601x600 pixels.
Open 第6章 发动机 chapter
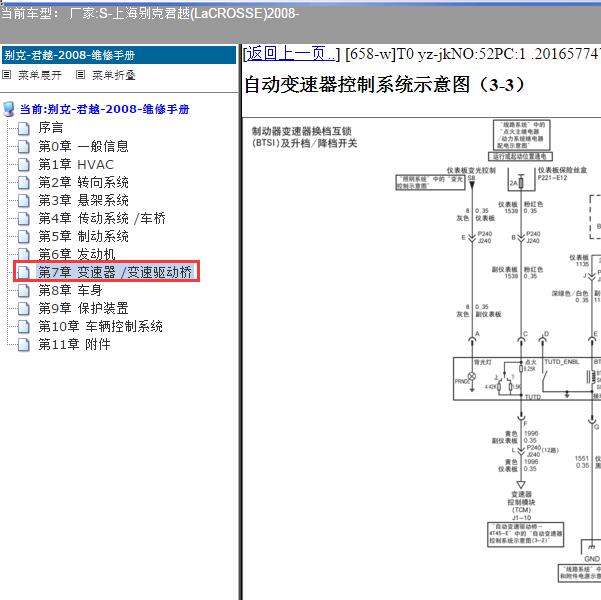tap(77, 254)
